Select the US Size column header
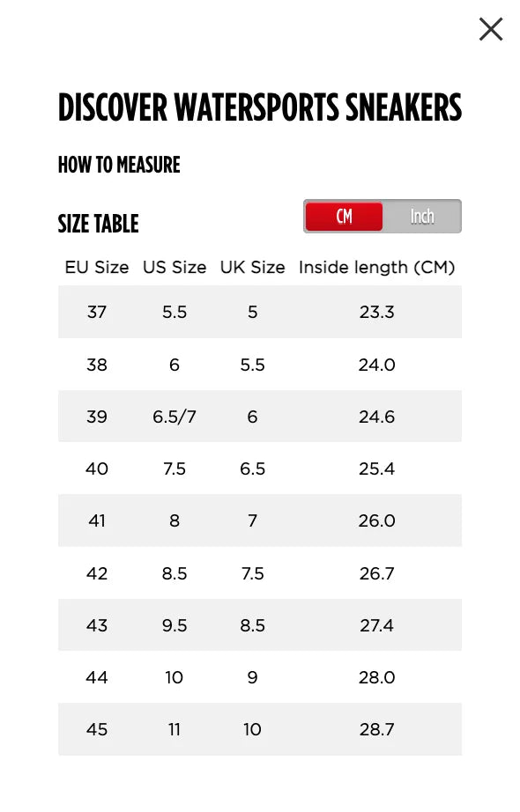Screen dimensions: 520x812 tap(175, 267)
